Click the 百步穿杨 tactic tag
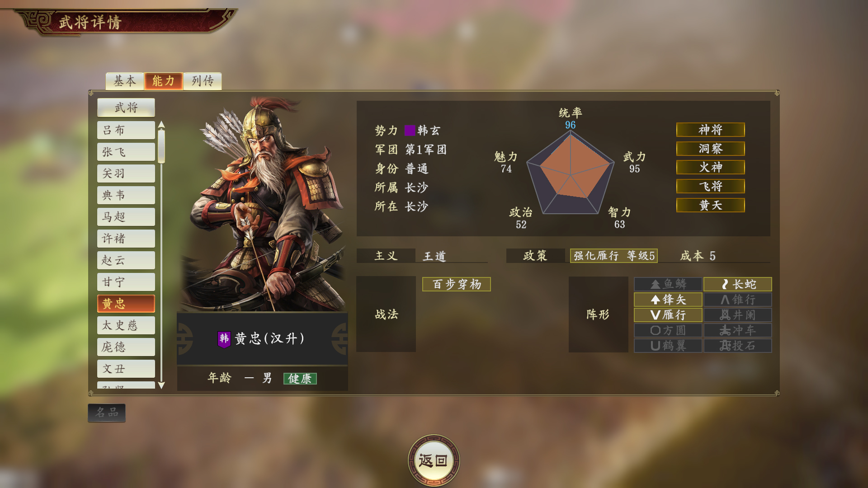Viewport: 868px width, 488px height. (457, 284)
